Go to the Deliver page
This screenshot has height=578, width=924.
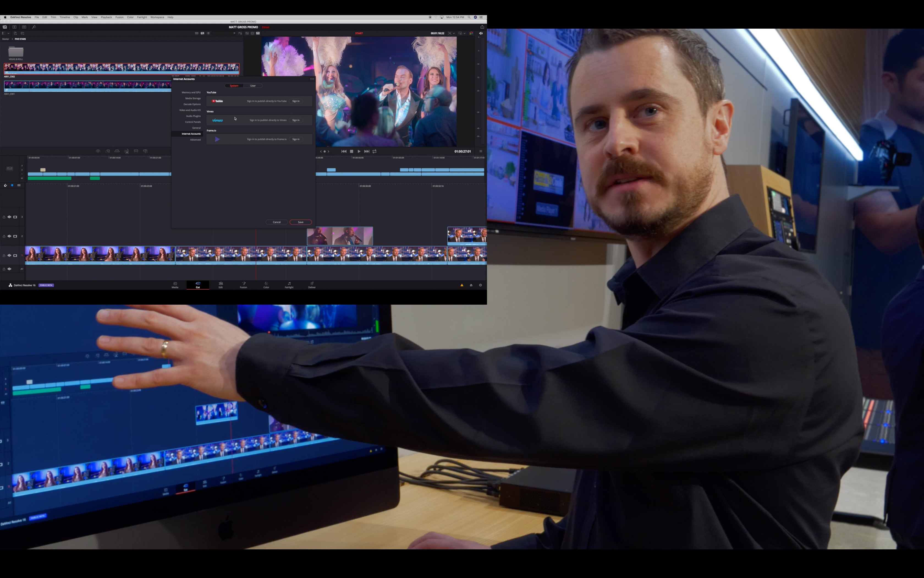point(312,285)
